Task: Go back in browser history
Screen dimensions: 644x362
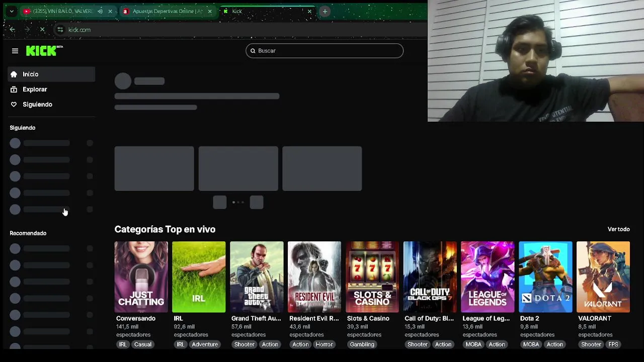Action: click(x=12, y=30)
